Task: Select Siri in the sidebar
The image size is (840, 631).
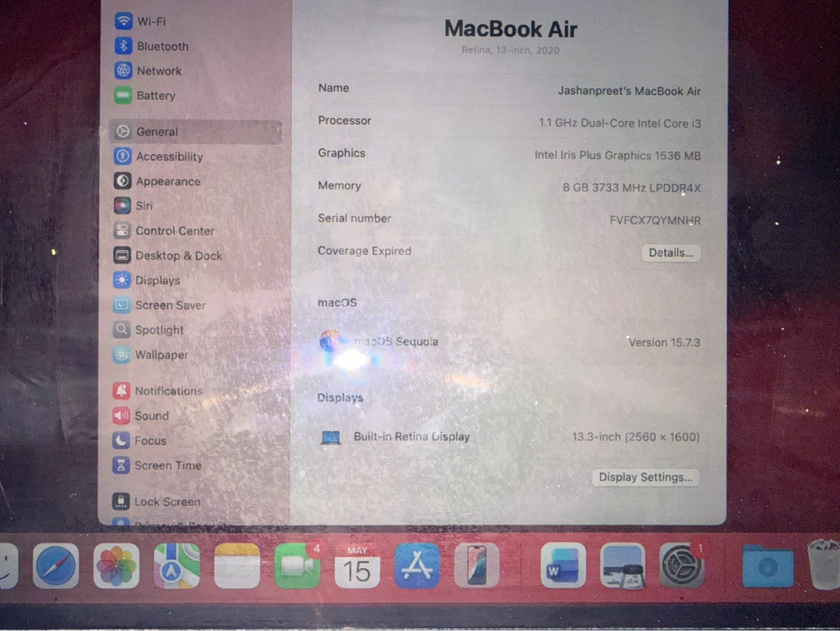Action: [x=133, y=206]
